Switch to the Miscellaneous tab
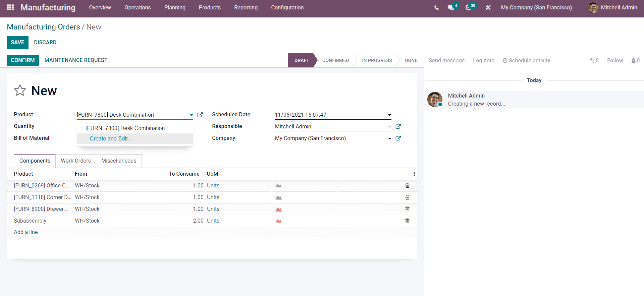644x296 pixels. point(119,161)
